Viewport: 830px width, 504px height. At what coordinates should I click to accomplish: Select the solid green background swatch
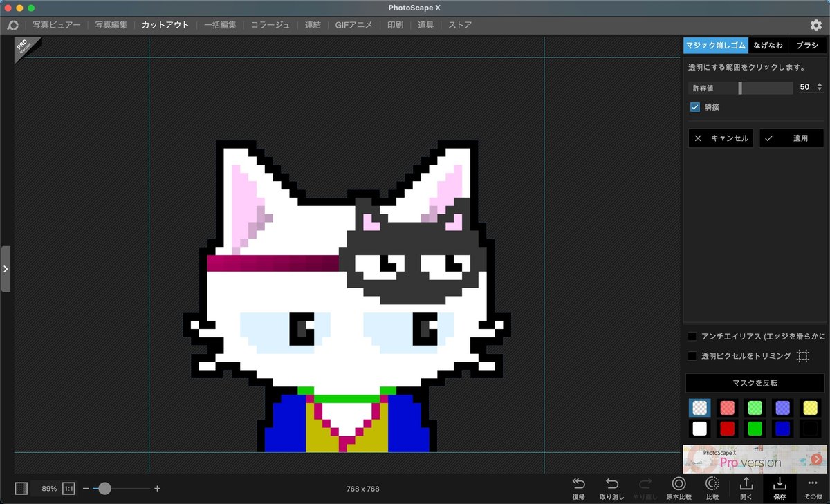click(x=755, y=429)
